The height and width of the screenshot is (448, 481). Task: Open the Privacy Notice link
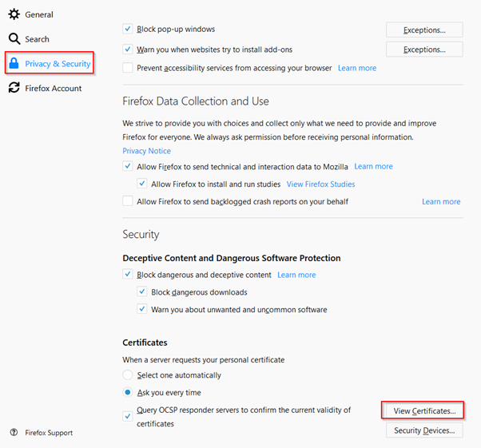[146, 151]
